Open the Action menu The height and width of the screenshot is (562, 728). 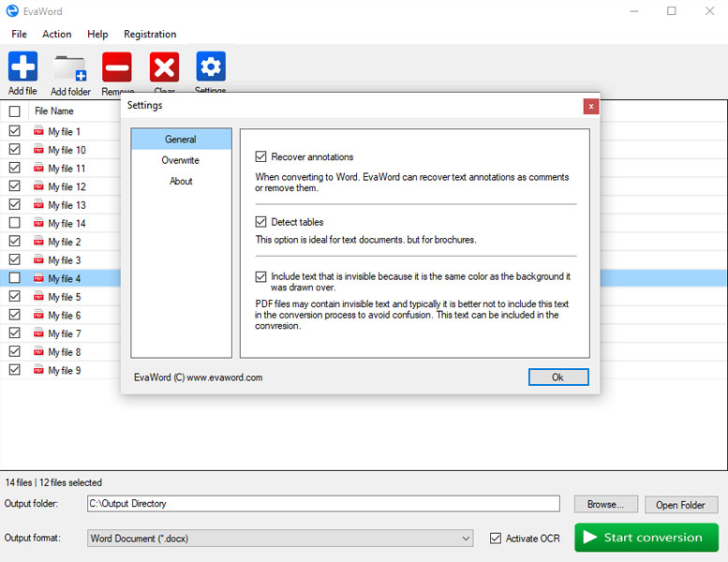click(56, 34)
